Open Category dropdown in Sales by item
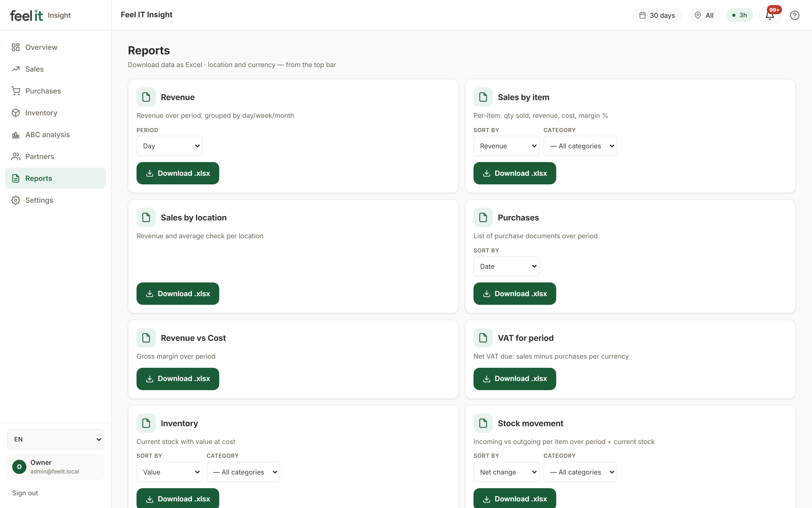Screen dimensions: 812x508 click(x=580, y=146)
